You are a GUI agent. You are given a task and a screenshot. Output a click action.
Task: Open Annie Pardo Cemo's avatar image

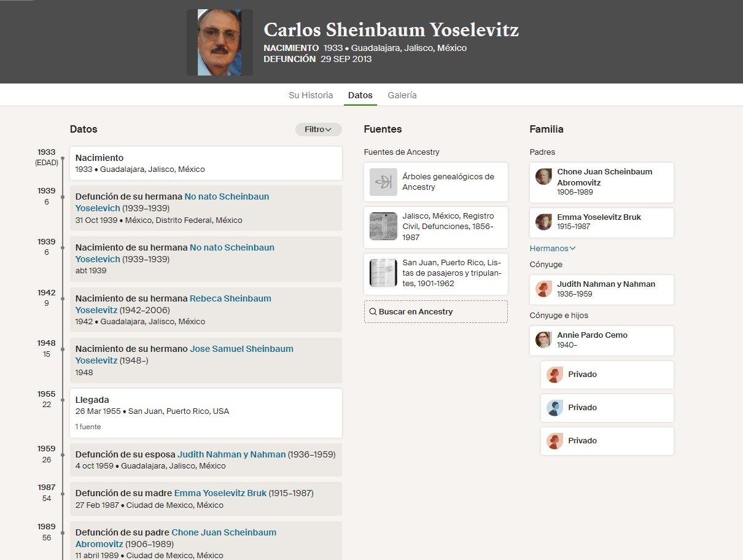click(x=543, y=340)
